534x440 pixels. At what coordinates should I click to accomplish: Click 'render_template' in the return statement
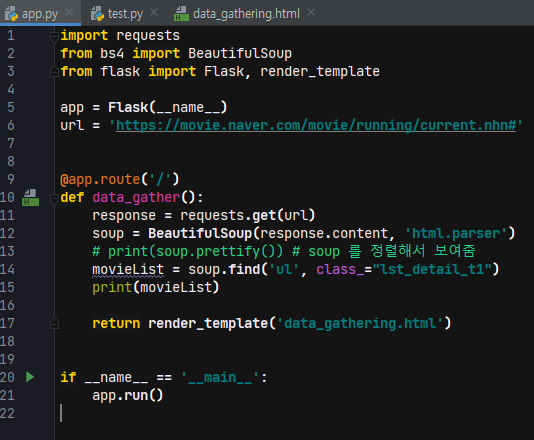[208, 323]
